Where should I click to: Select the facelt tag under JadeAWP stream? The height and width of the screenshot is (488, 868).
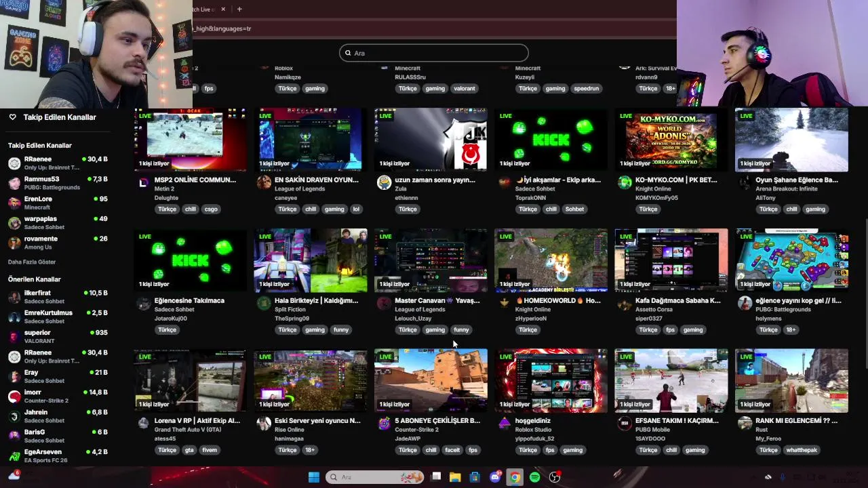pos(452,449)
